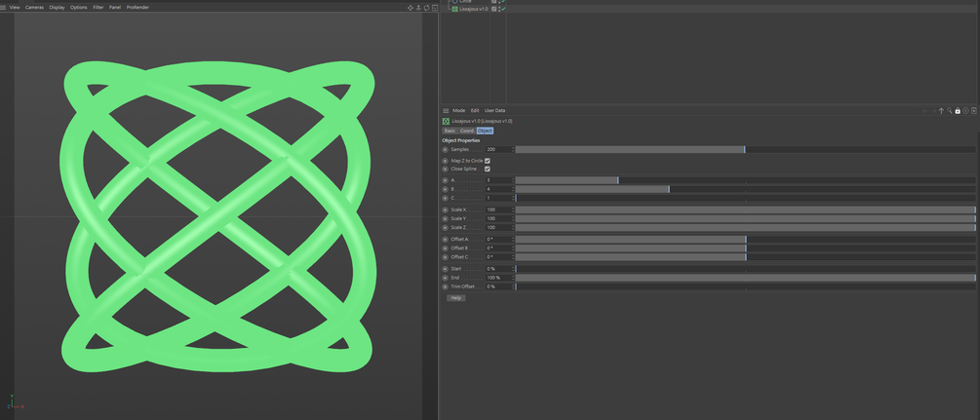This screenshot has height=420, width=980.
Task: Toggle the attribute manager lock icon
Action: (958, 111)
